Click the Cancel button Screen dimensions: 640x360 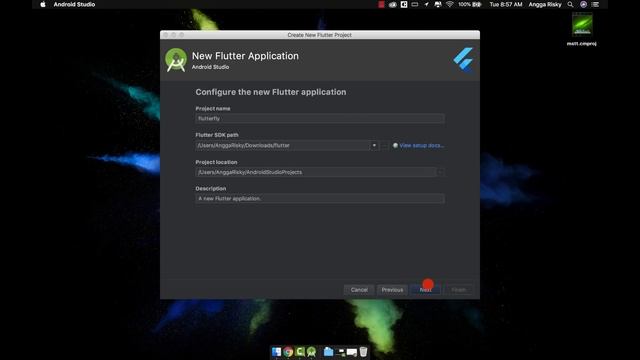click(359, 290)
